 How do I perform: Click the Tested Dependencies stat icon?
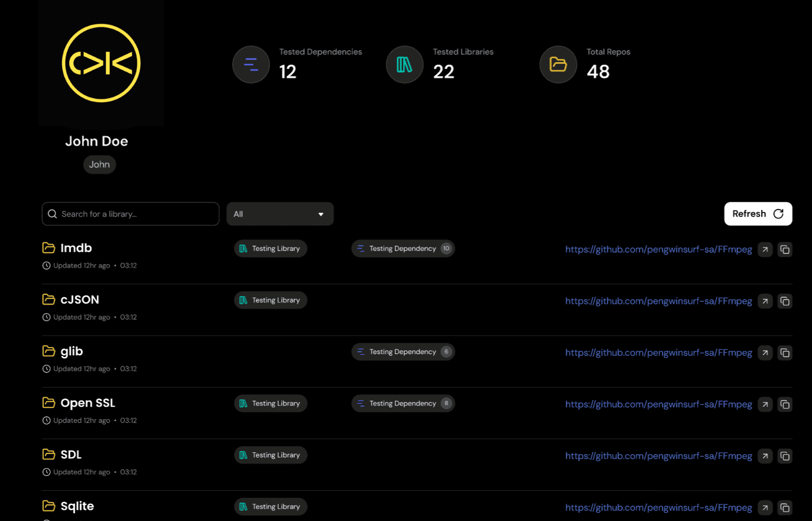[x=251, y=65]
